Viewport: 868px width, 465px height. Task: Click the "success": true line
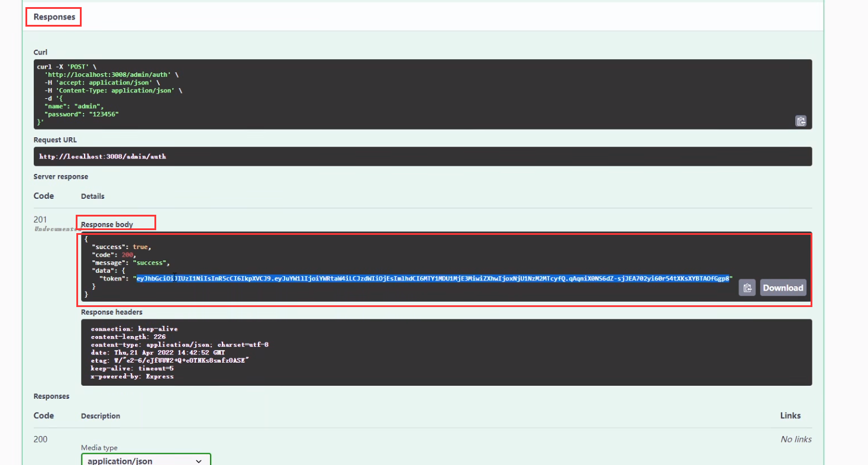pyautogui.click(x=122, y=246)
